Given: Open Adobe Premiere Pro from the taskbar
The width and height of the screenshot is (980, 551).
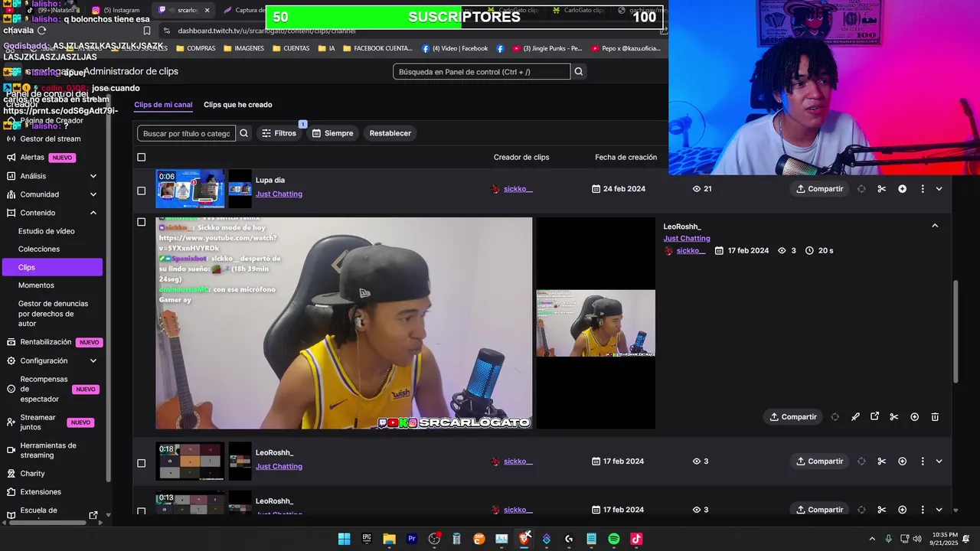Looking at the screenshot, I should (412, 539).
